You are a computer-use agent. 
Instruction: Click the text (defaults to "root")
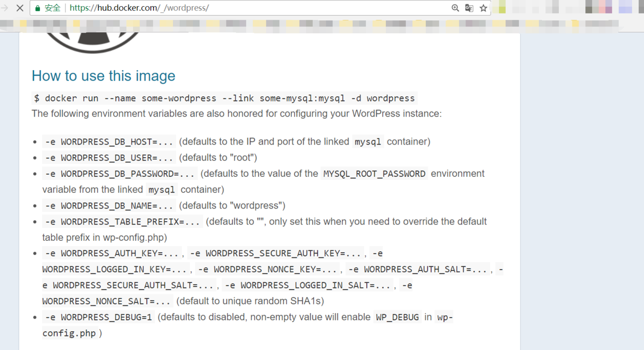pos(218,158)
